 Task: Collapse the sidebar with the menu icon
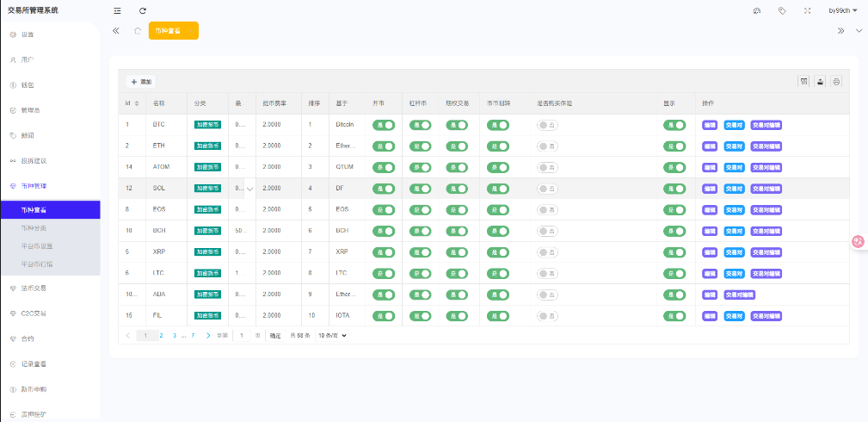[x=117, y=10]
